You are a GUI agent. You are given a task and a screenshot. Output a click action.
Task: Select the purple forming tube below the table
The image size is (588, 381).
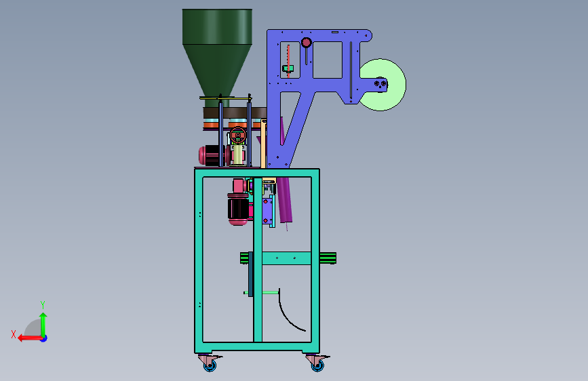tap(284, 200)
